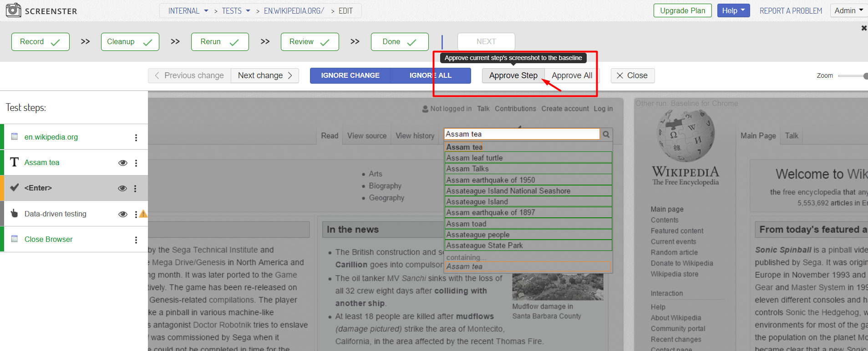Image resolution: width=868 pixels, height=351 pixels.
Task: Click the Close Browser step icon
Action: 15,239
